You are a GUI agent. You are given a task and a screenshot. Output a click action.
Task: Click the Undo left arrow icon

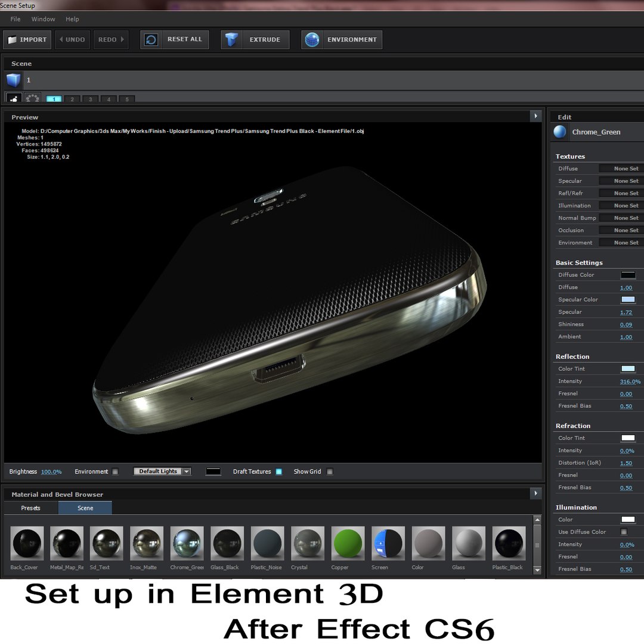(x=61, y=39)
